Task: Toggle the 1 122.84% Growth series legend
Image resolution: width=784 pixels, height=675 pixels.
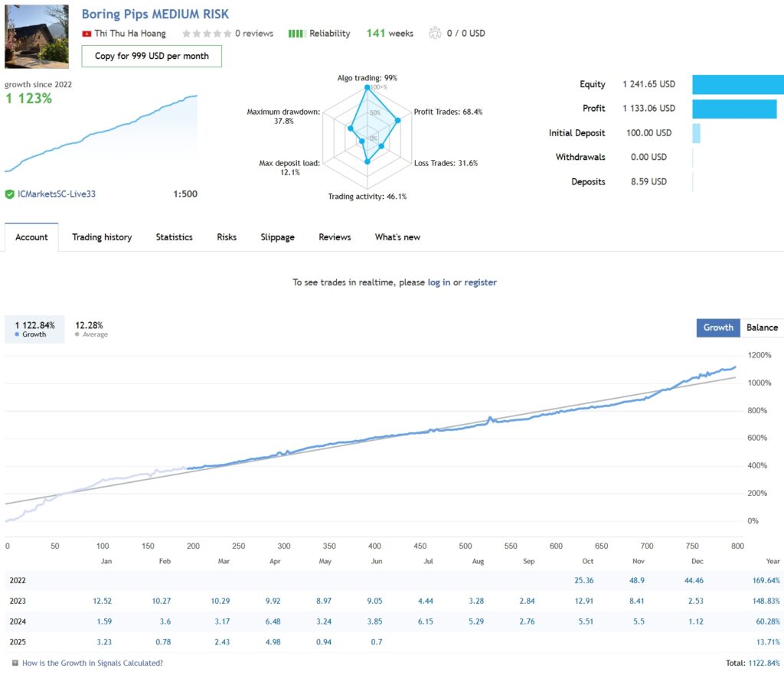Action: (34, 329)
